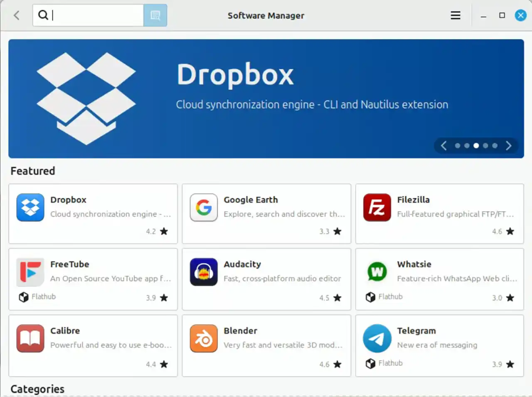Click the 4.6 rating on Filezilla card
532x397 pixels.
click(497, 232)
